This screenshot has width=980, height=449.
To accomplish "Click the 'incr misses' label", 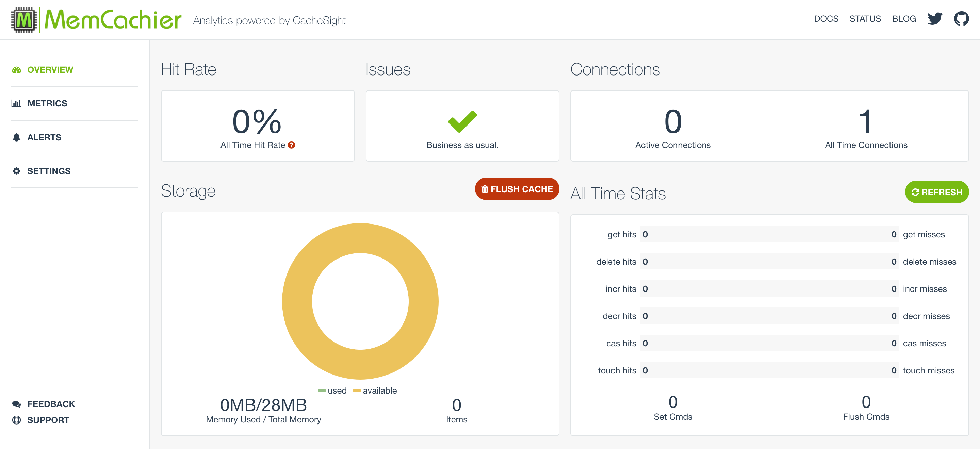I will pyautogui.click(x=925, y=289).
